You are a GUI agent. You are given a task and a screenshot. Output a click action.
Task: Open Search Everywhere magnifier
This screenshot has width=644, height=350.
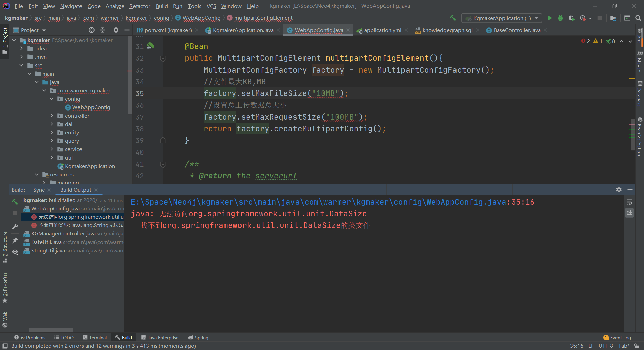pos(638,18)
